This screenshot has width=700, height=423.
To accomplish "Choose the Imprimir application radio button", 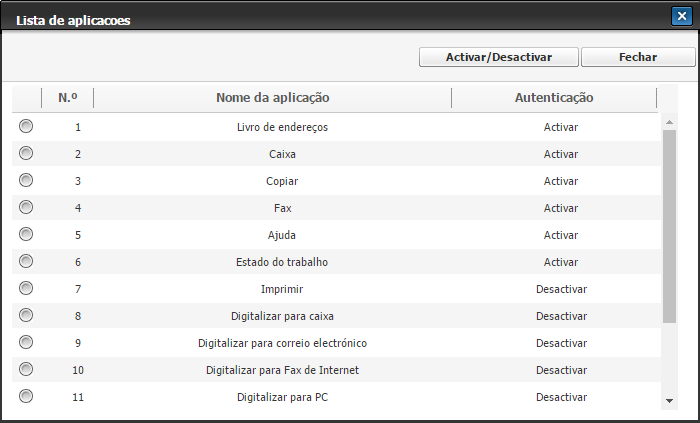I will [x=26, y=289].
